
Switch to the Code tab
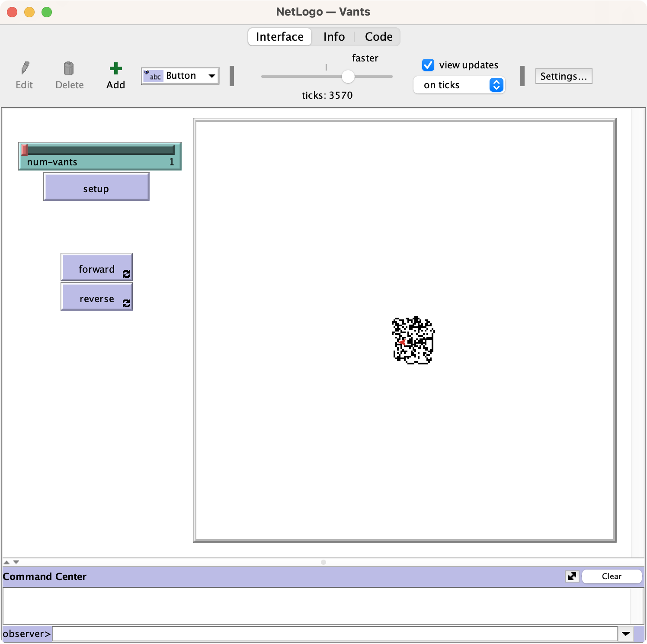378,37
